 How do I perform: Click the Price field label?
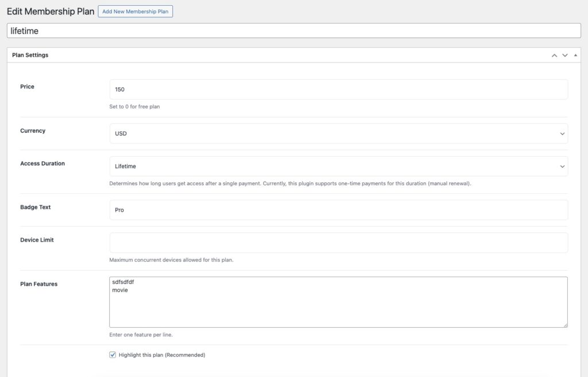click(28, 87)
